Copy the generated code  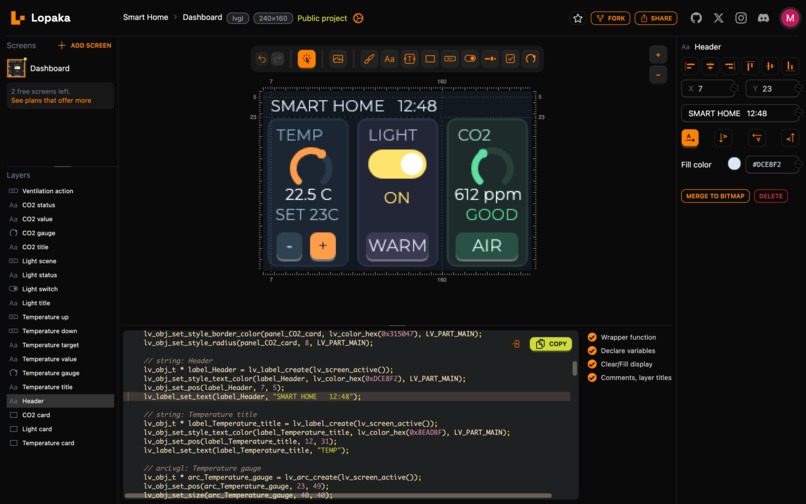coord(551,344)
